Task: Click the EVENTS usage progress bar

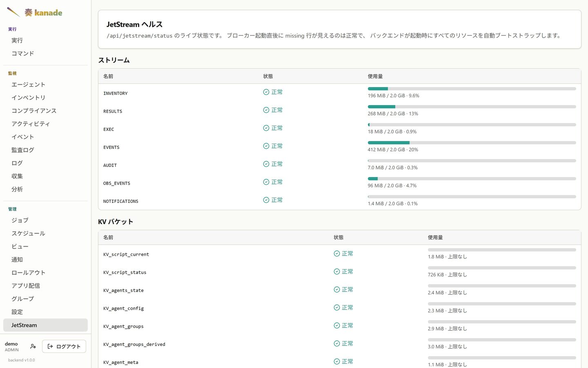Action: pos(472,143)
